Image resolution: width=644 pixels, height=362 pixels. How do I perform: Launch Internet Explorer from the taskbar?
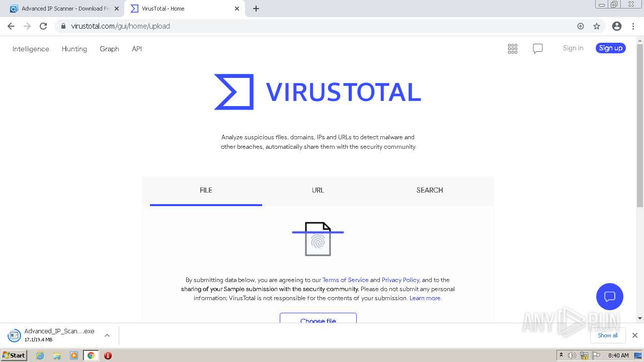[x=40, y=355]
